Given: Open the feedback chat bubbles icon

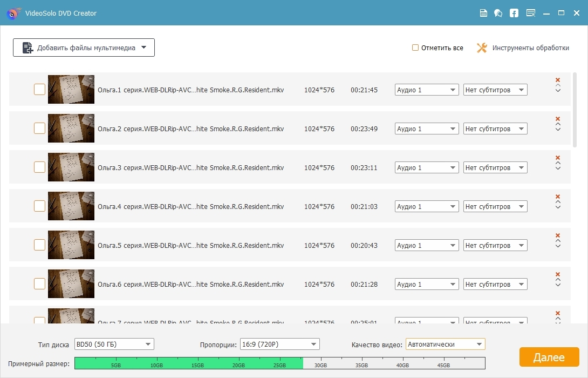Looking at the screenshot, I should pos(498,13).
